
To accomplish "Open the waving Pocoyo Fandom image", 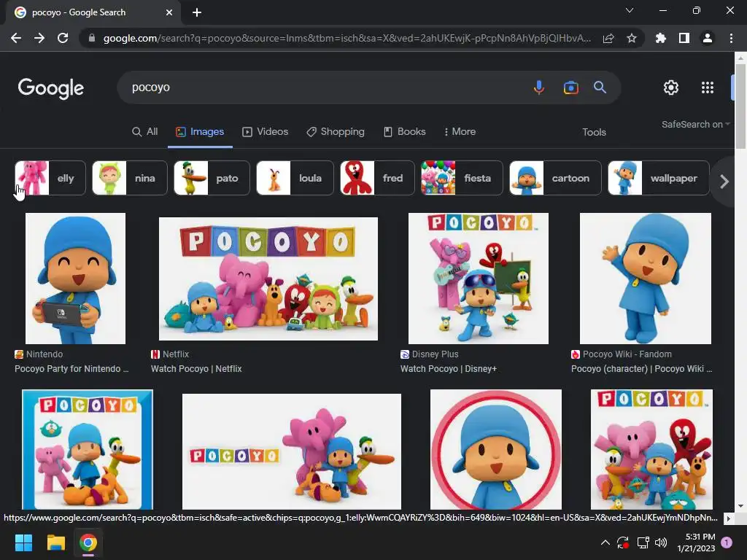I will coord(645,278).
